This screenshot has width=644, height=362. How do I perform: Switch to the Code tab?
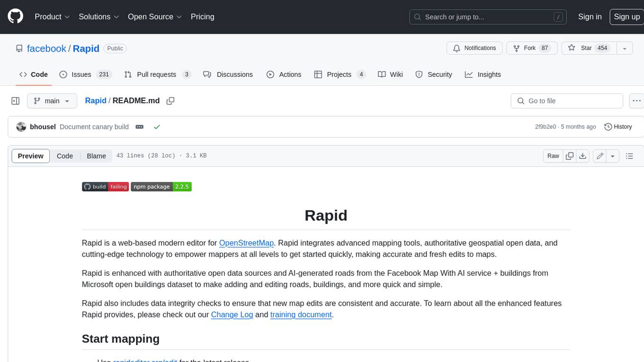(x=34, y=74)
